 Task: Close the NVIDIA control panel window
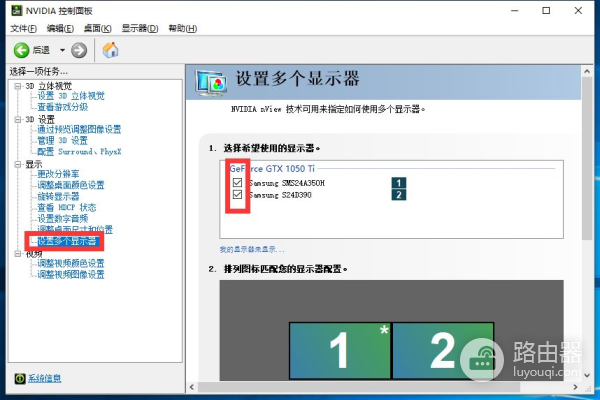578,11
